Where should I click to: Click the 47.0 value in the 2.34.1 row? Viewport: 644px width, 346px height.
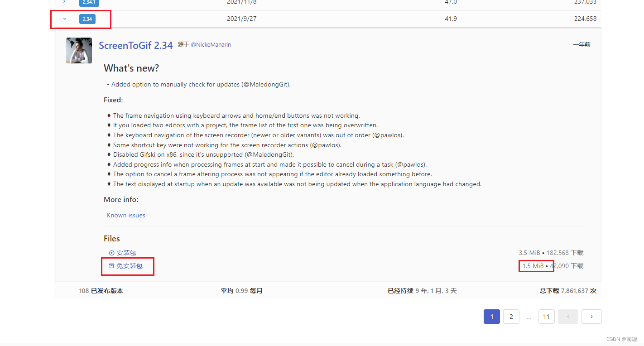coord(451,2)
